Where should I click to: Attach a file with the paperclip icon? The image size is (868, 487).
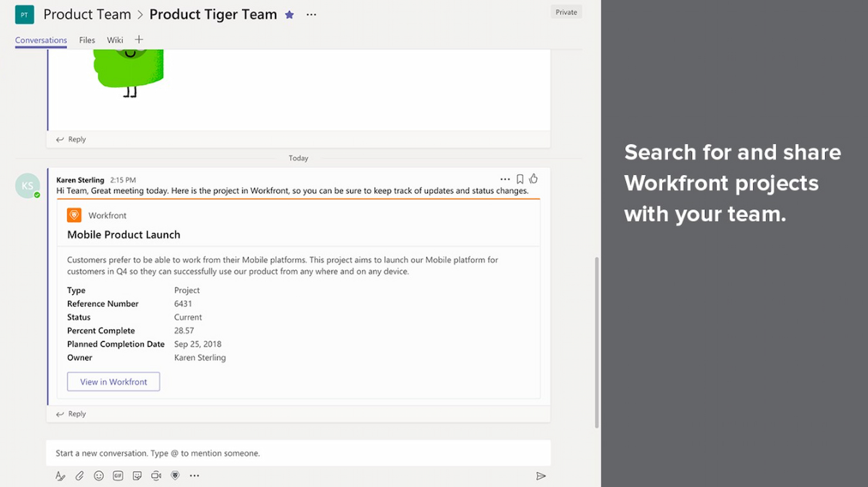point(79,476)
